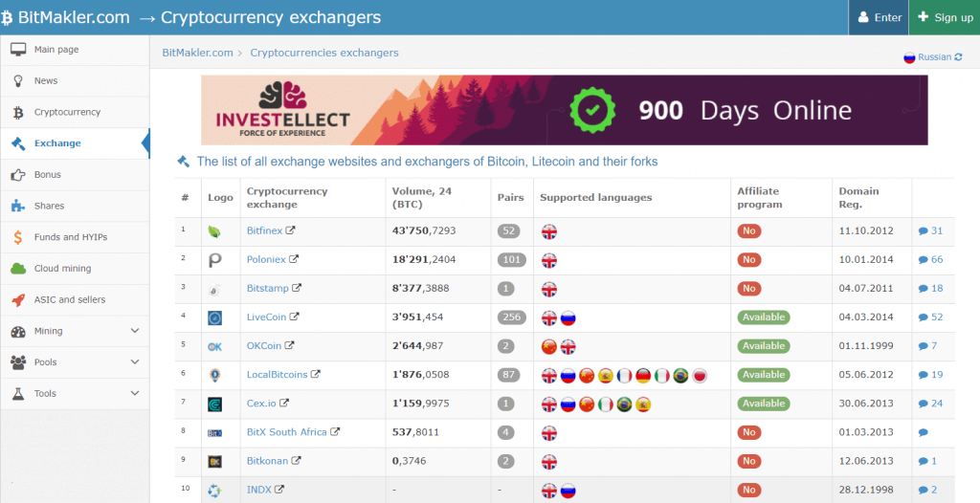Click the Russian flag in LiveCoin row
The image size is (980, 503).
pos(568,318)
